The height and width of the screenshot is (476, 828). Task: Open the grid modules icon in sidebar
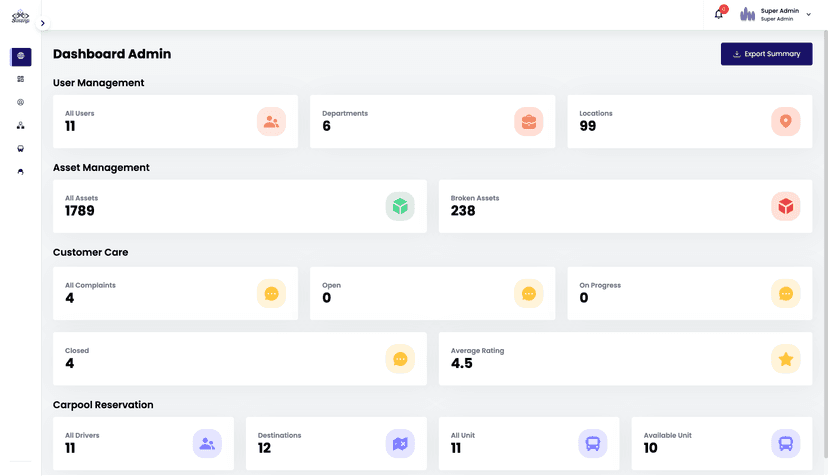tap(21, 79)
